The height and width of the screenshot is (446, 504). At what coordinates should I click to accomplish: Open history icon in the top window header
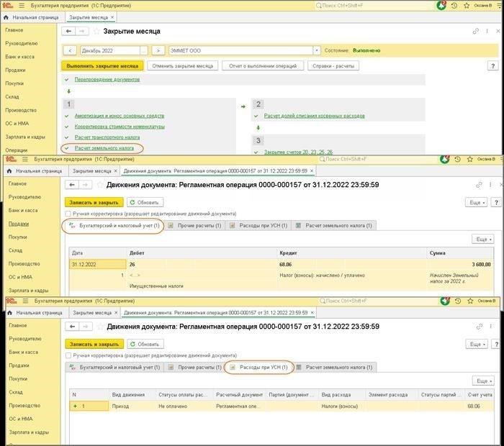click(x=454, y=6)
